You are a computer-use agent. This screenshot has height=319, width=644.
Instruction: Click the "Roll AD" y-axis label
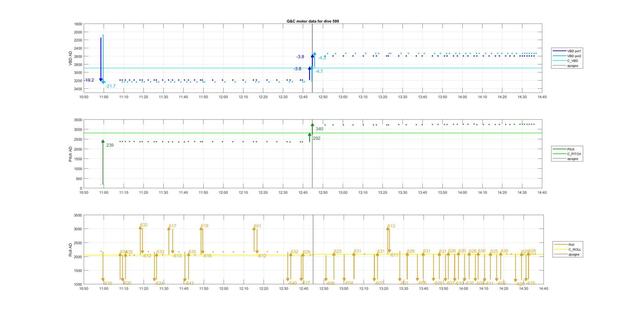pyautogui.click(x=71, y=249)
